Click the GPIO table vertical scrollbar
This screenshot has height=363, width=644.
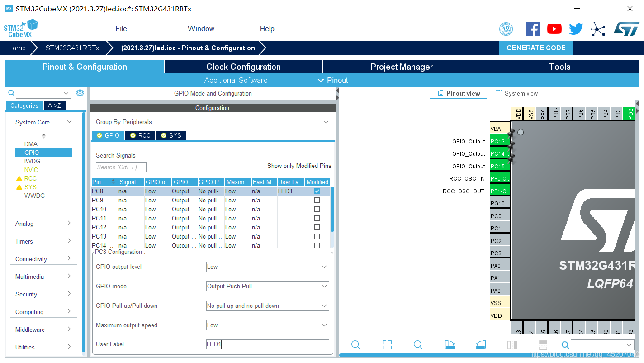click(x=332, y=209)
